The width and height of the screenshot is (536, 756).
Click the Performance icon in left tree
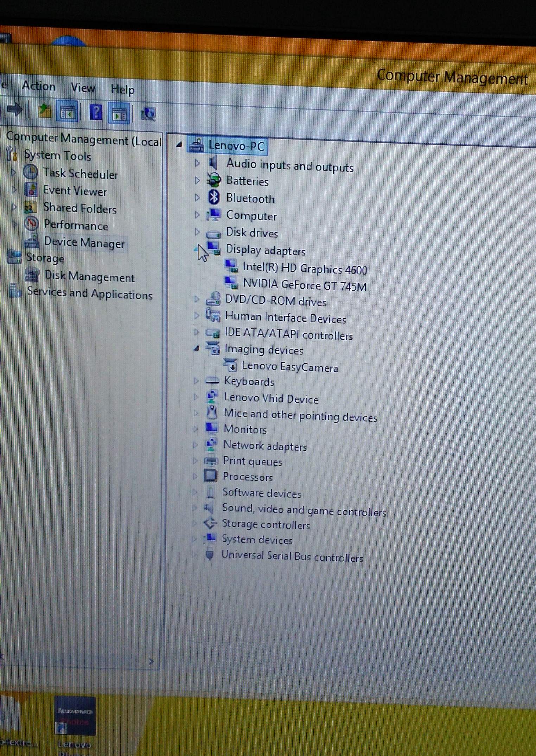tap(31, 223)
